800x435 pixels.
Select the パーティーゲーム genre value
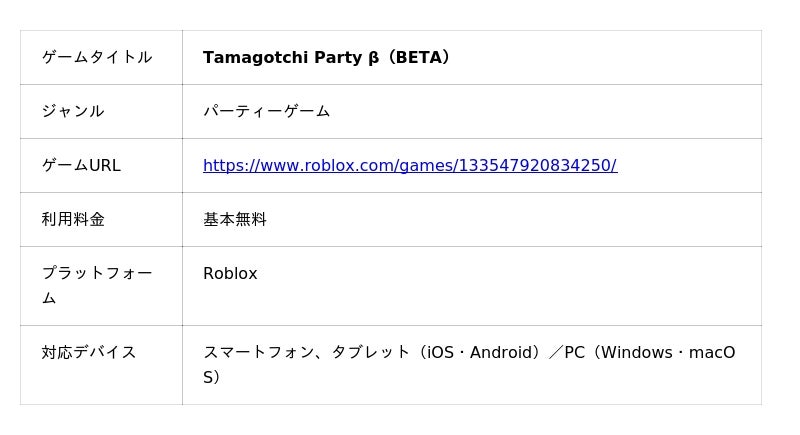[x=266, y=112]
